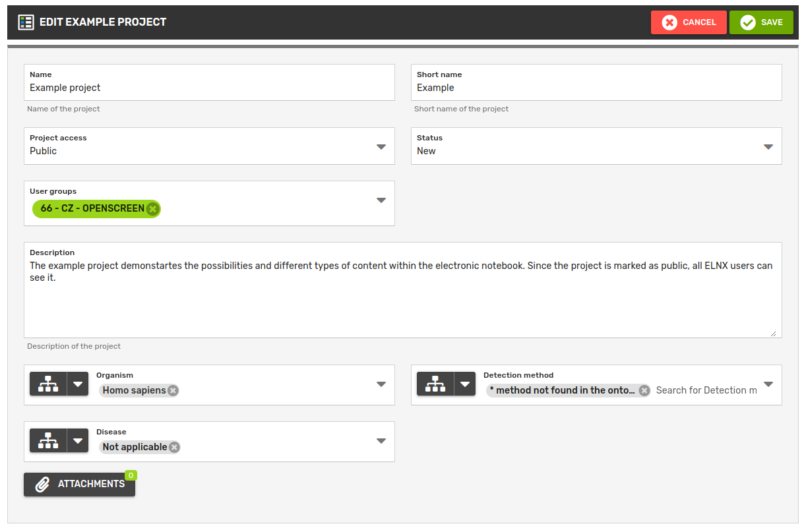
Task: Expand the Project access dropdown
Action: (381, 146)
